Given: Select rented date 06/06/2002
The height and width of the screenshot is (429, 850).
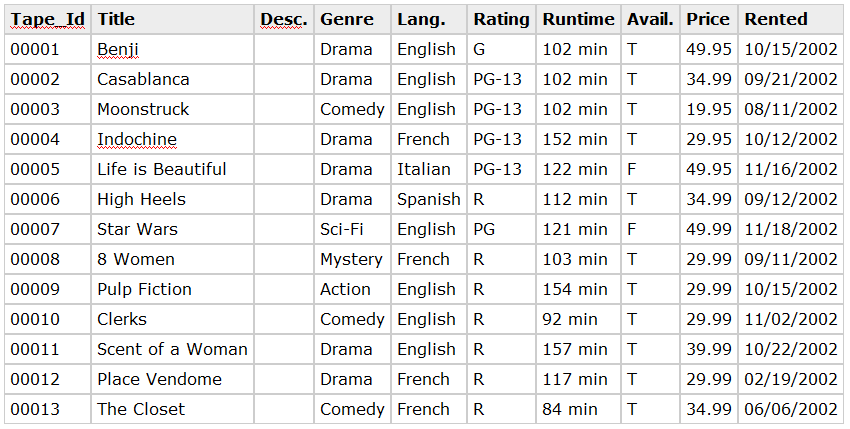Looking at the screenshot, I should pos(791,409).
